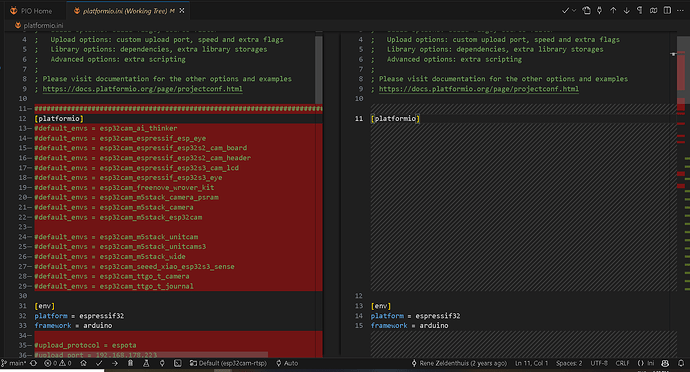Click the esp32cam_espressif_esp_eye line
This screenshot has height=372, width=690.
tap(120, 138)
